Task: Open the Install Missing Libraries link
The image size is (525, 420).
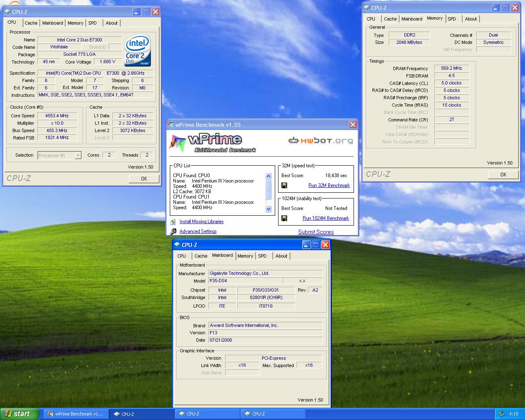Action: (201, 221)
